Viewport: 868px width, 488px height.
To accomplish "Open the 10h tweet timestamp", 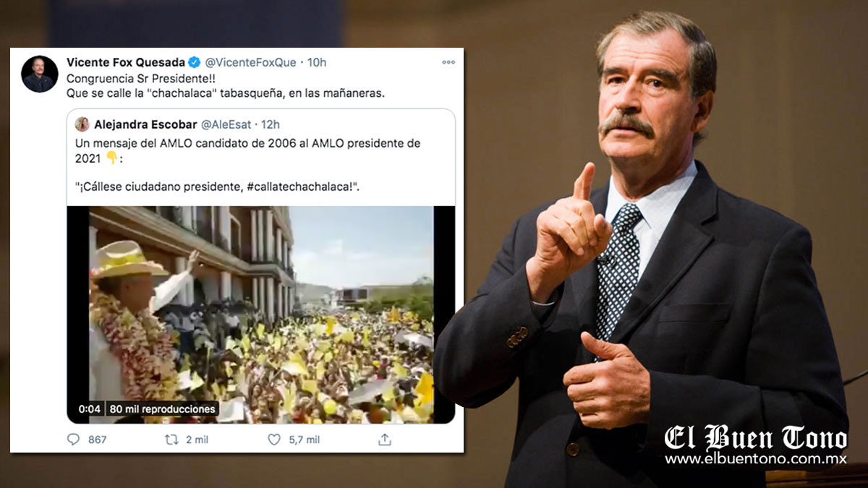I will [317, 62].
